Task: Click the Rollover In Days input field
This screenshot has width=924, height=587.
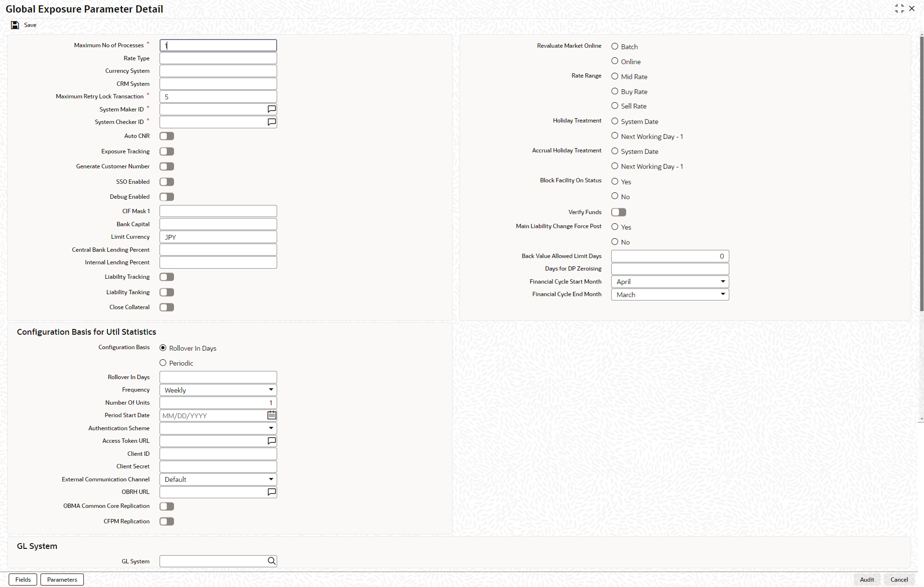Action: coord(218,377)
